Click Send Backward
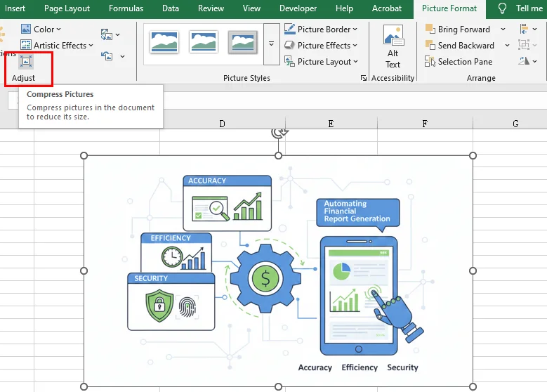 (x=460, y=46)
